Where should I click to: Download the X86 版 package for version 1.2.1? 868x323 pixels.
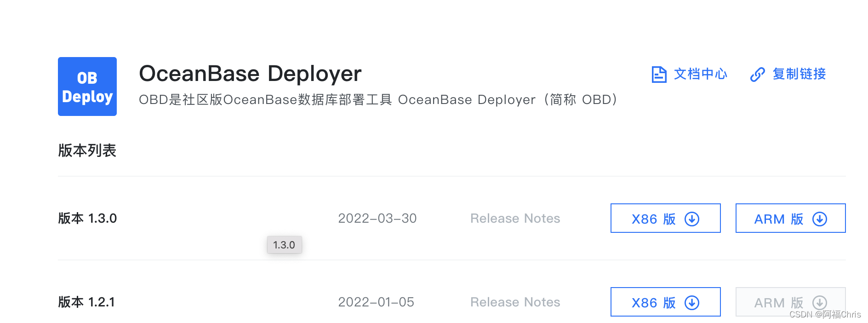point(665,303)
